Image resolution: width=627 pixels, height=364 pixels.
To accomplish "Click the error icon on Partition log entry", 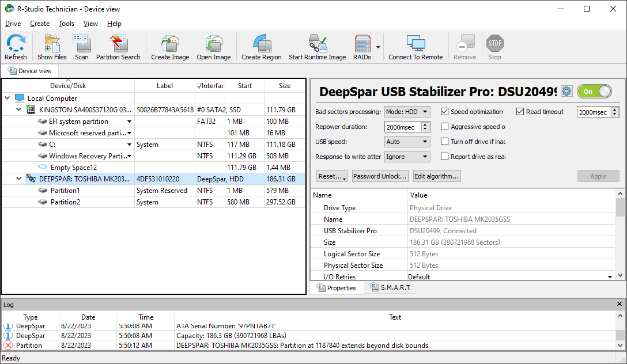I will (x=8, y=345).
